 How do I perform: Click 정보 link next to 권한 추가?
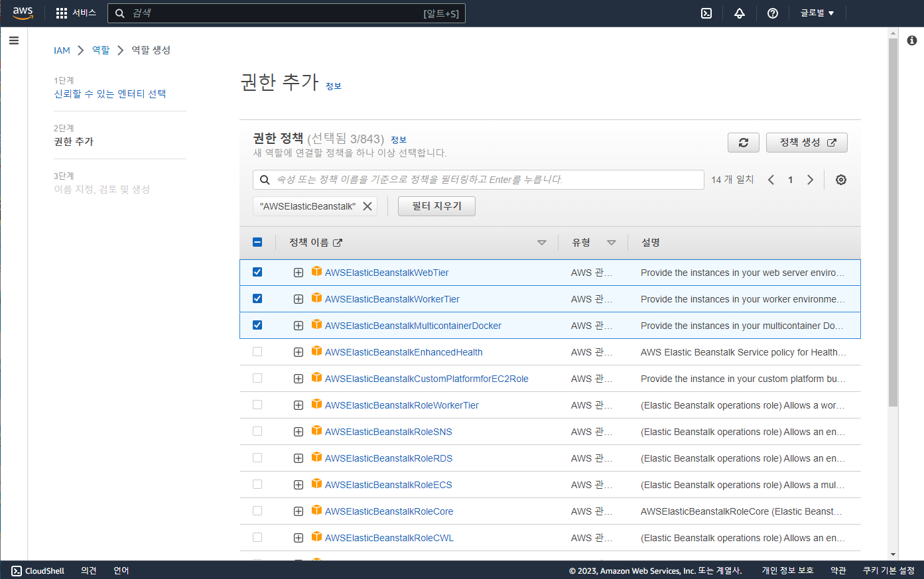(333, 86)
